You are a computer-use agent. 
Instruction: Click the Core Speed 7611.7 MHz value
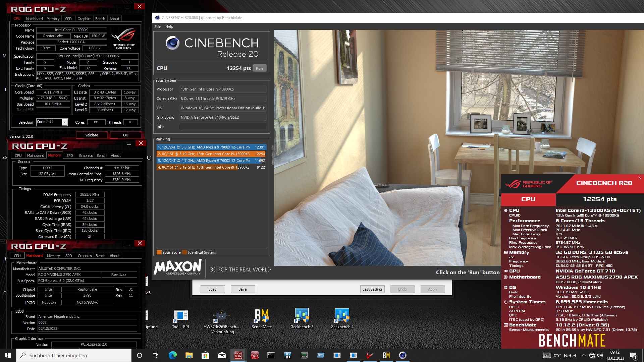pos(53,92)
